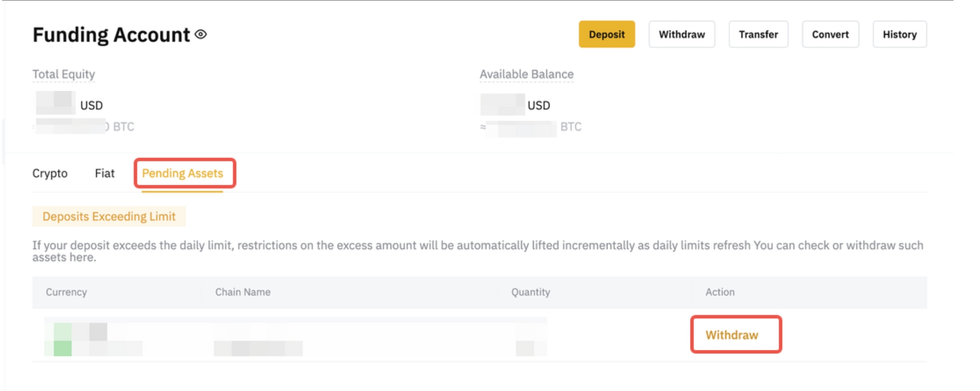Click the Funding Account heading

click(111, 35)
